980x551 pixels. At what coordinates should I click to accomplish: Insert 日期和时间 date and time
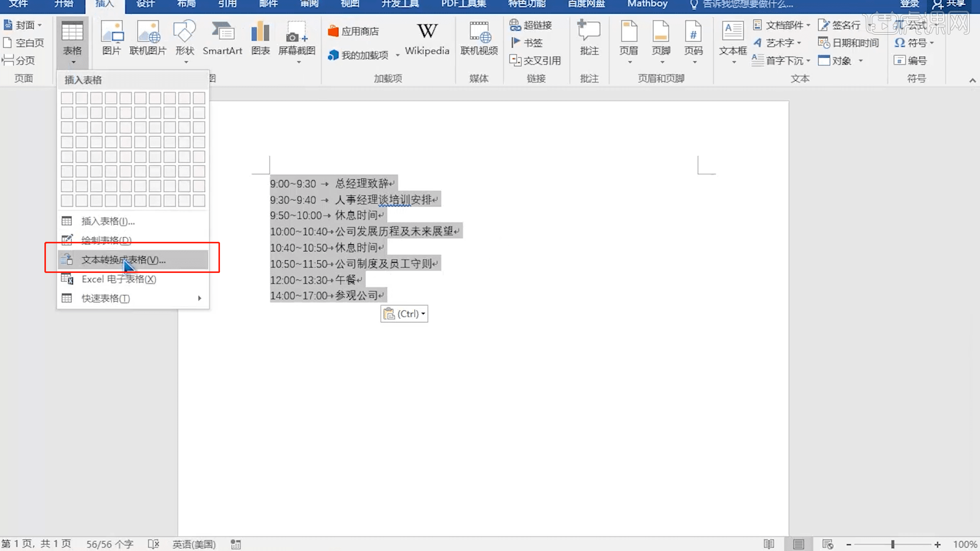click(x=848, y=43)
